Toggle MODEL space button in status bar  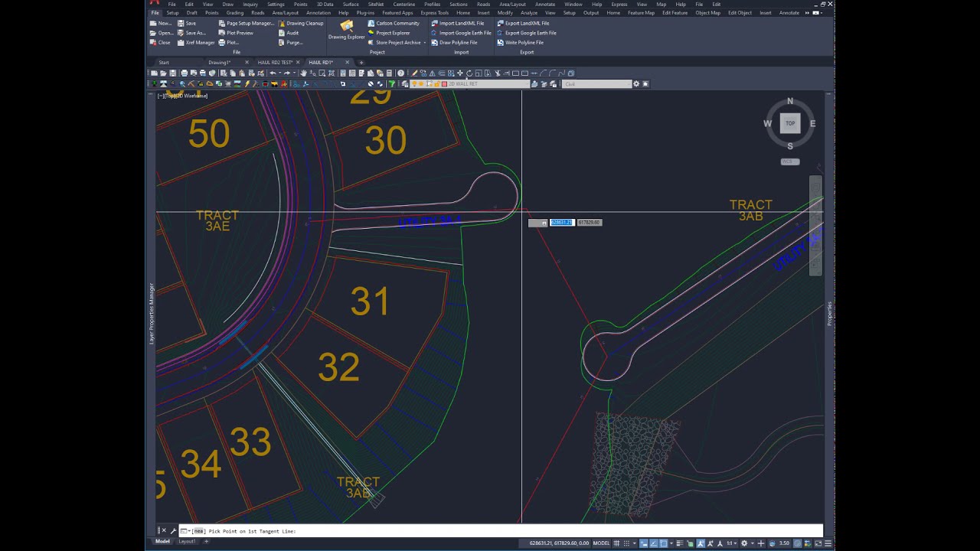[601, 543]
